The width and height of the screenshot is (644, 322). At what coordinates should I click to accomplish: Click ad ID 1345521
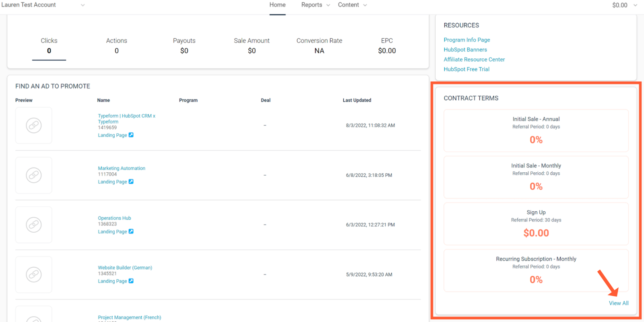click(107, 274)
